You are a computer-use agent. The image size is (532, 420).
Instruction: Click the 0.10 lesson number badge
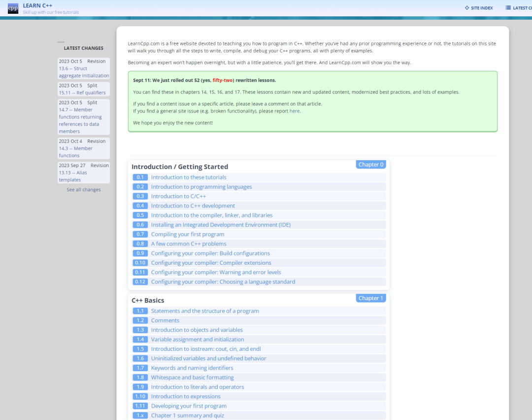point(140,263)
